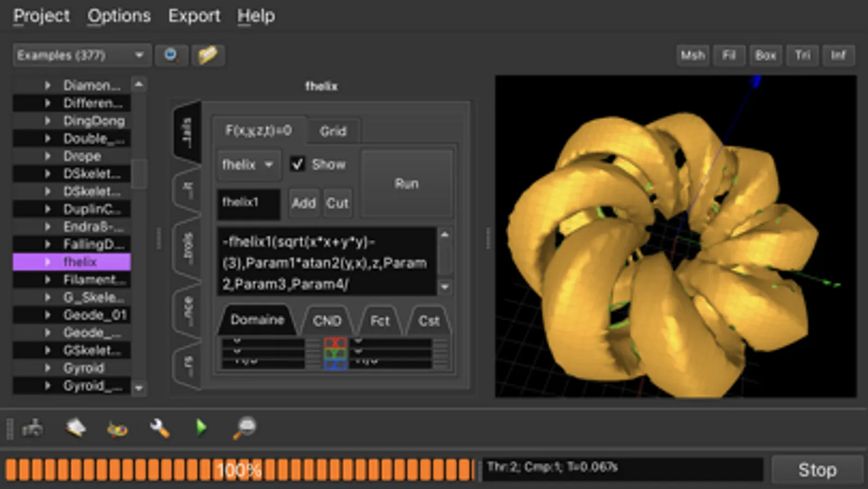The width and height of the screenshot is (868, 489).
Task: Select the DuplinC... example label
Action: coord(92,209)
